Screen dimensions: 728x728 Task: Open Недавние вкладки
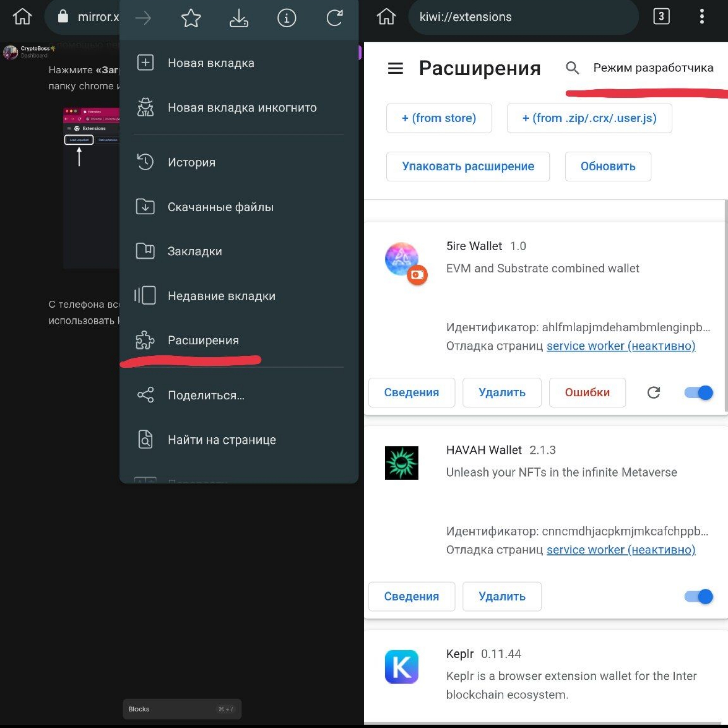coord(239,296)
